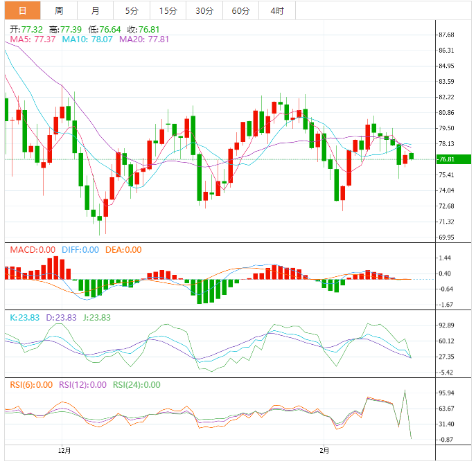Click the RSI(12) indicator label

pyautogui.click(x=85, y=385)
